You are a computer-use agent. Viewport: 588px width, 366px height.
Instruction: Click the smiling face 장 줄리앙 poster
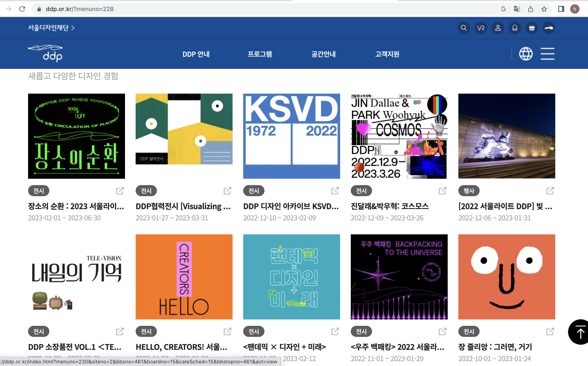(x=507, y=277)
